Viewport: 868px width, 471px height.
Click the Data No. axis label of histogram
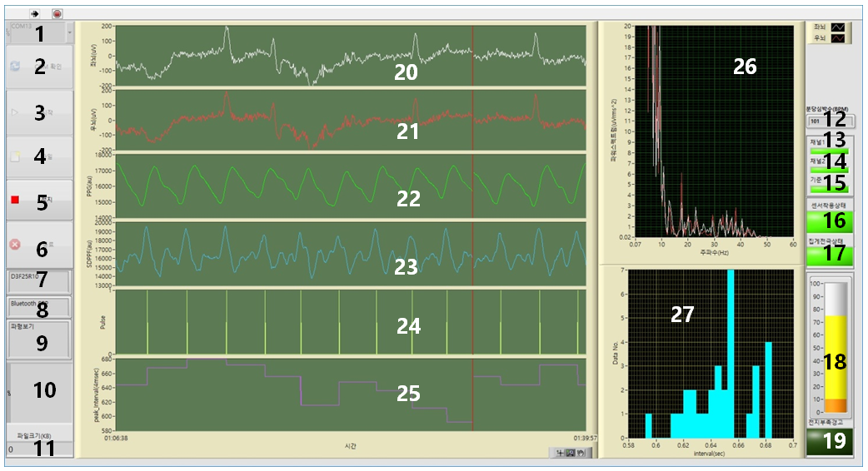[x=616, y=353]
